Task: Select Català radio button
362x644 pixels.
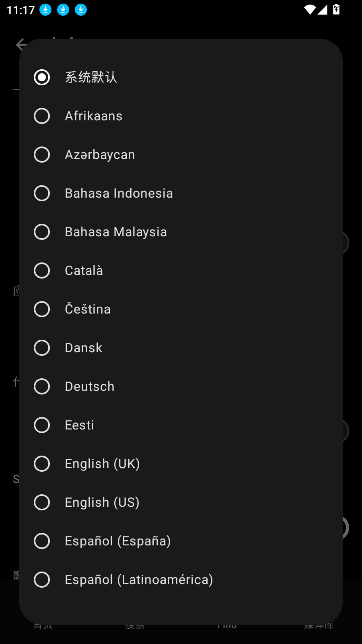Action: pos(42,270)
